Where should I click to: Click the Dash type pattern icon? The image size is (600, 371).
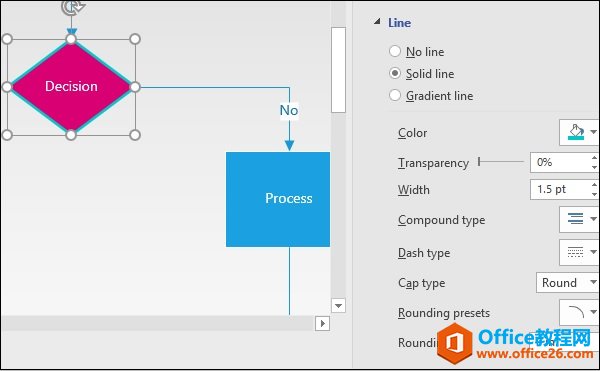(x=575, y=252)
